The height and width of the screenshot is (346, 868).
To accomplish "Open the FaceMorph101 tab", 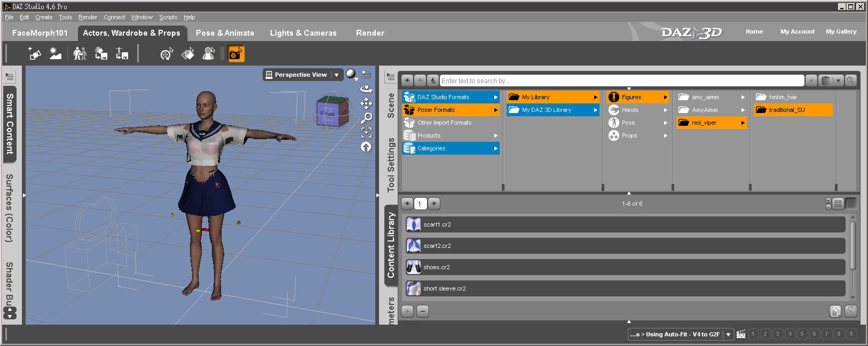I will [x=40, y=33].
